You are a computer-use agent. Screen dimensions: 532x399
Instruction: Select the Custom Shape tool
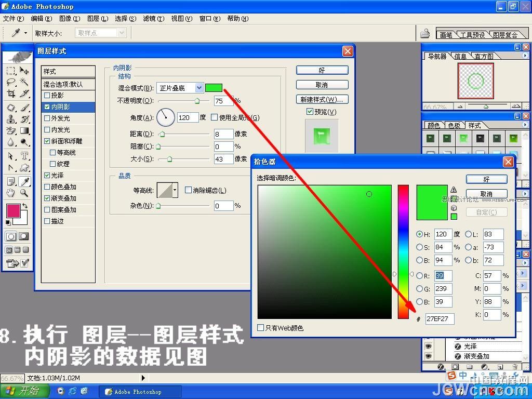pos(24,168)
